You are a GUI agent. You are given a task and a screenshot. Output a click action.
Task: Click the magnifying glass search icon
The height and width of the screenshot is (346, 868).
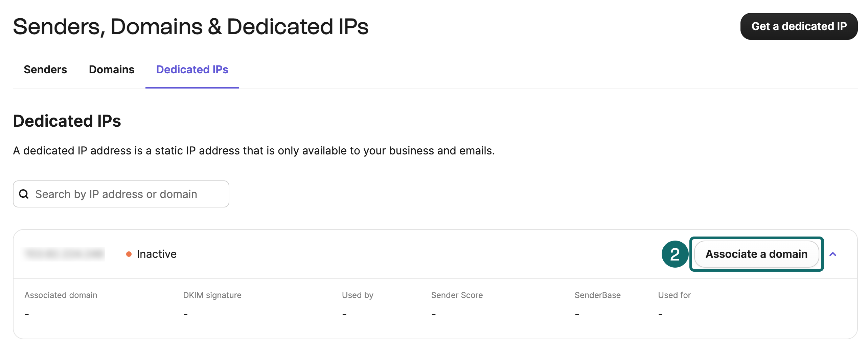(24, 194)
